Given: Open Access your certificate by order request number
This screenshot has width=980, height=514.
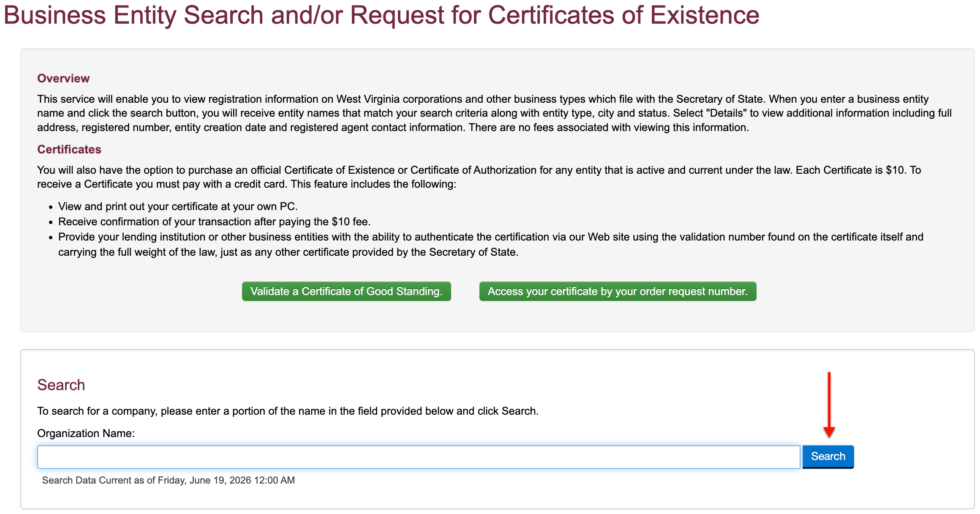Looking at the screenshot, I should pyautogui.click(x=618, y=291).
